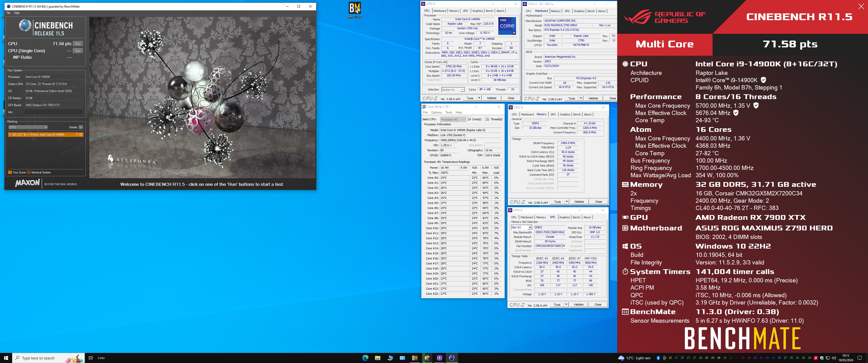
Task: Select the orange 32C/32T ranking bar entry
Action: point(46,134)
